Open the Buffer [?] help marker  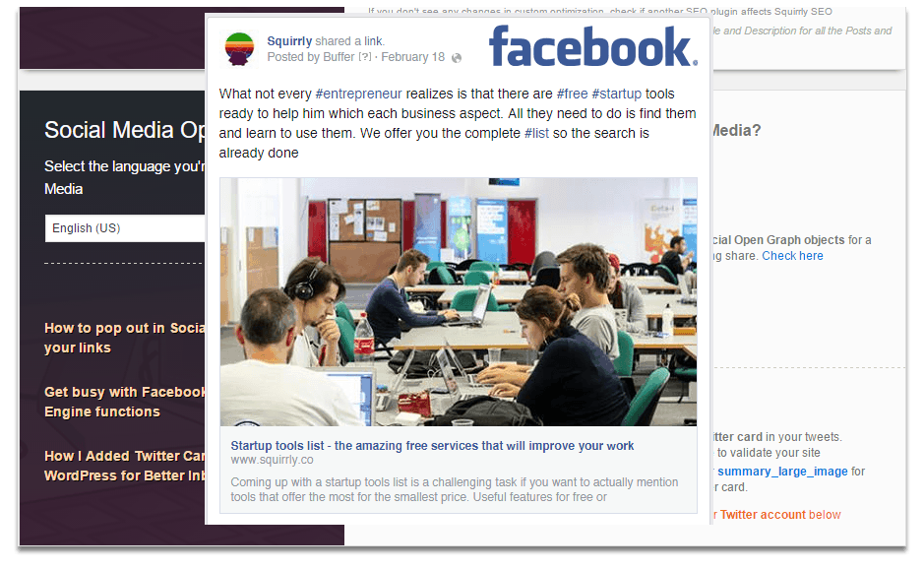365,57
